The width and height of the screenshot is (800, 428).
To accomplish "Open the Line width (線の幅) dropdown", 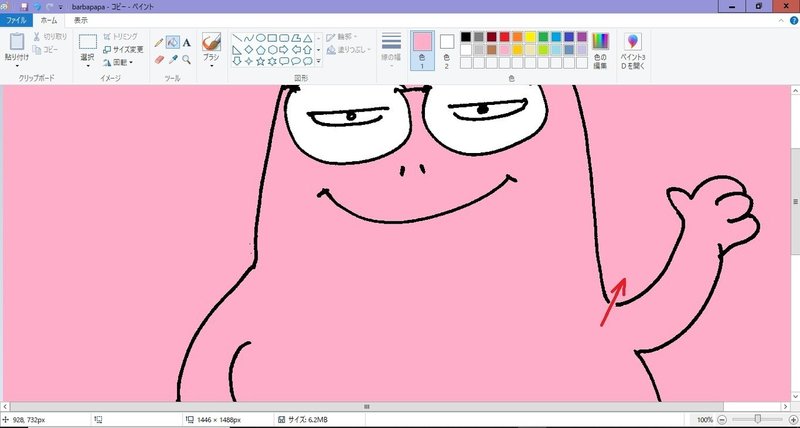I will click(x=391, y=50).
